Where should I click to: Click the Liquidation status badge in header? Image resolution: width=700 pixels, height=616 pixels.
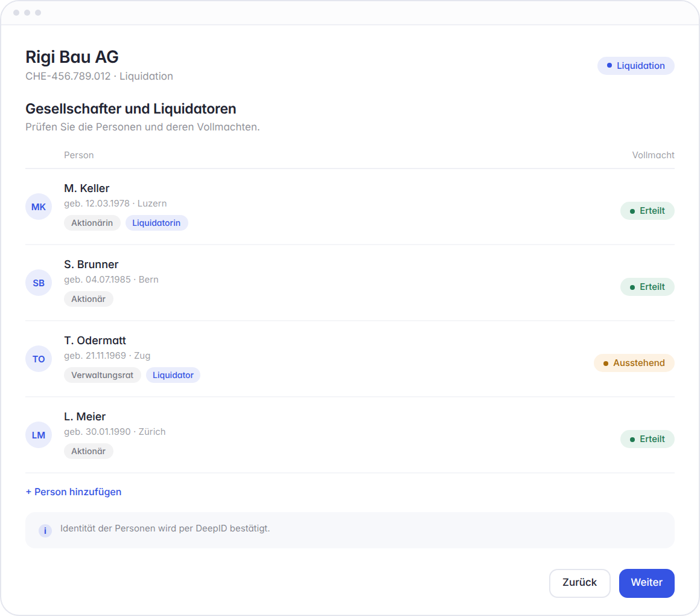pyautogui.click(x=635, y=66)
